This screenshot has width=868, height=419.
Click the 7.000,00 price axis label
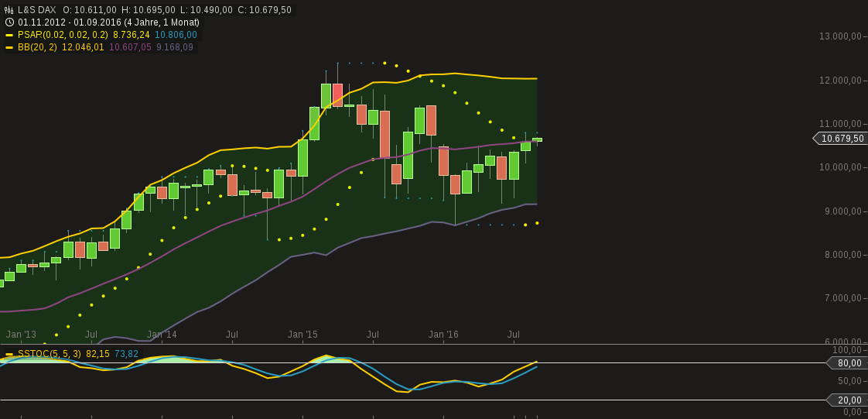coord(842,298)
